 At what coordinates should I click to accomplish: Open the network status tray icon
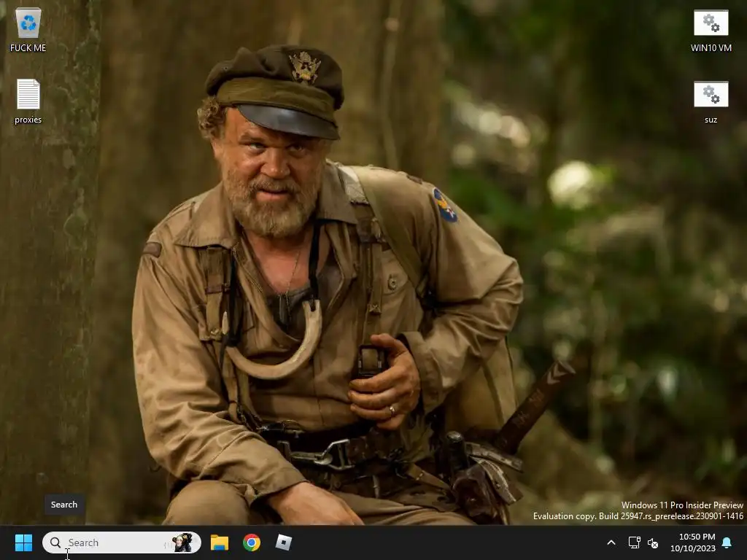click(634, 542)
